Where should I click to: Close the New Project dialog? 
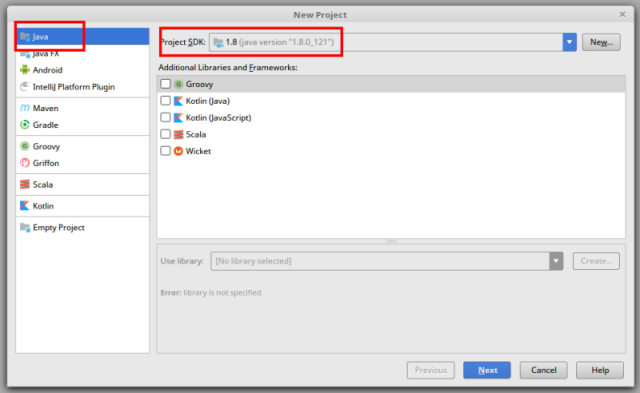tap(622, 14)
